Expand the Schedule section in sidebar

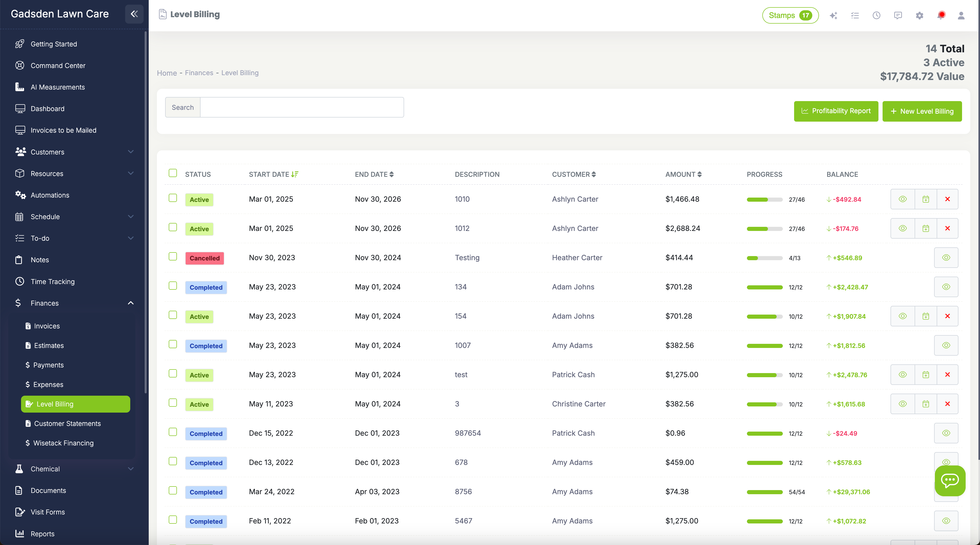click(x=131, y=217)
